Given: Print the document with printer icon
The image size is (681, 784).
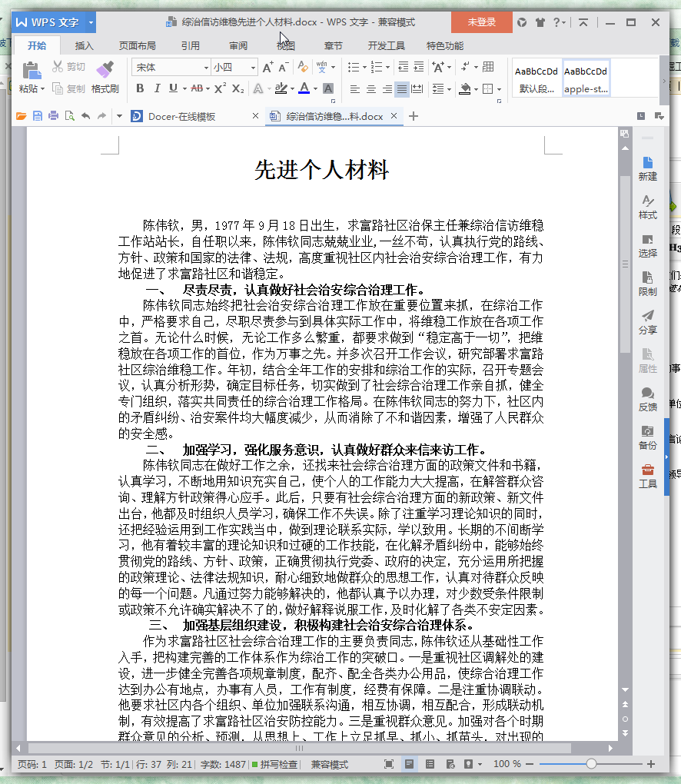Looking at the screenshot, I should [x=54, y=116].
